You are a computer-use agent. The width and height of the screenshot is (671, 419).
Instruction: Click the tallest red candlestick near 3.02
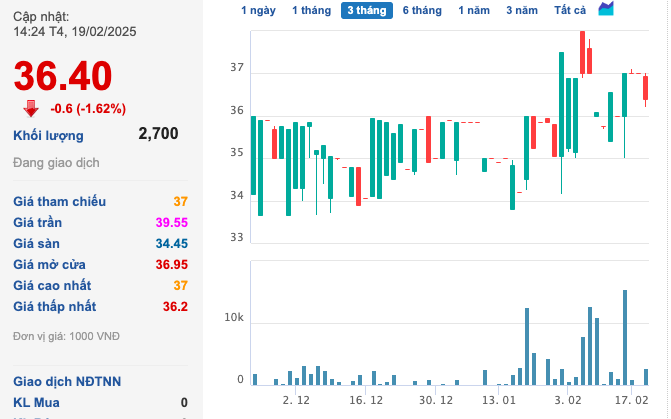tap(582, 53)
